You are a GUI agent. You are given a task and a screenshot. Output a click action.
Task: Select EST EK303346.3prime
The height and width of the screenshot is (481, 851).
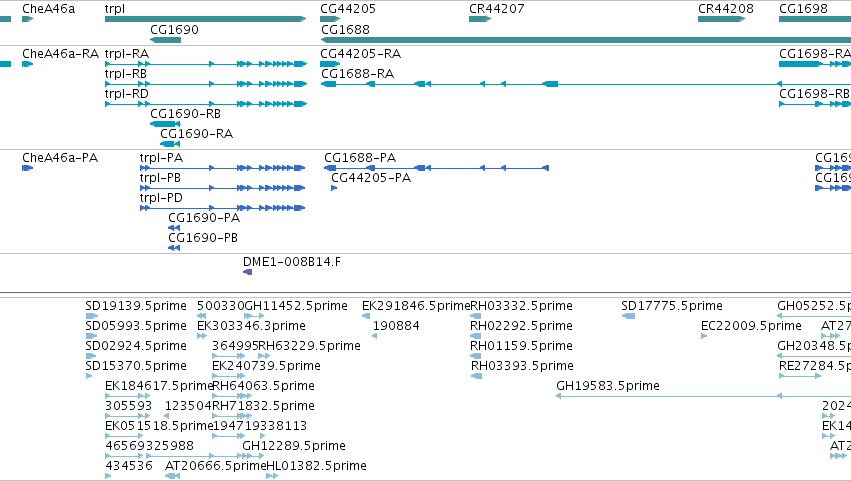(251, 326)
